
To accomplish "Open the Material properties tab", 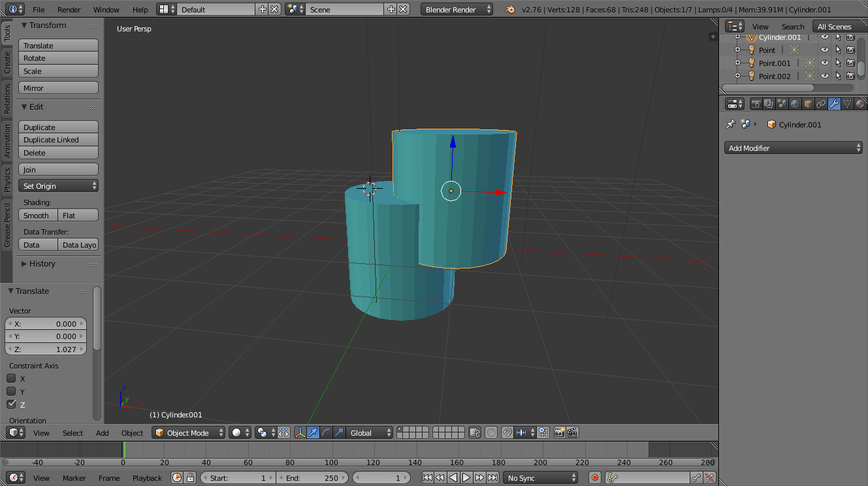I will click(861, 103).
